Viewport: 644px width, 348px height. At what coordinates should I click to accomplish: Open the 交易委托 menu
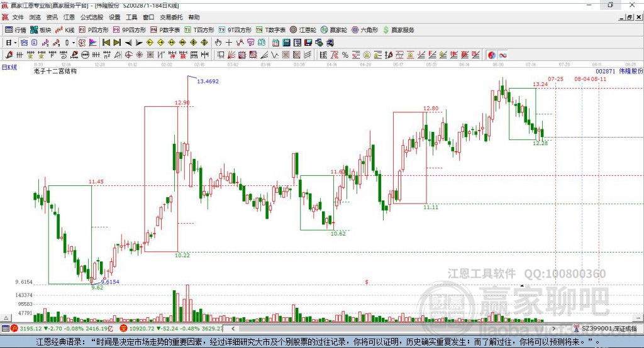171,17
